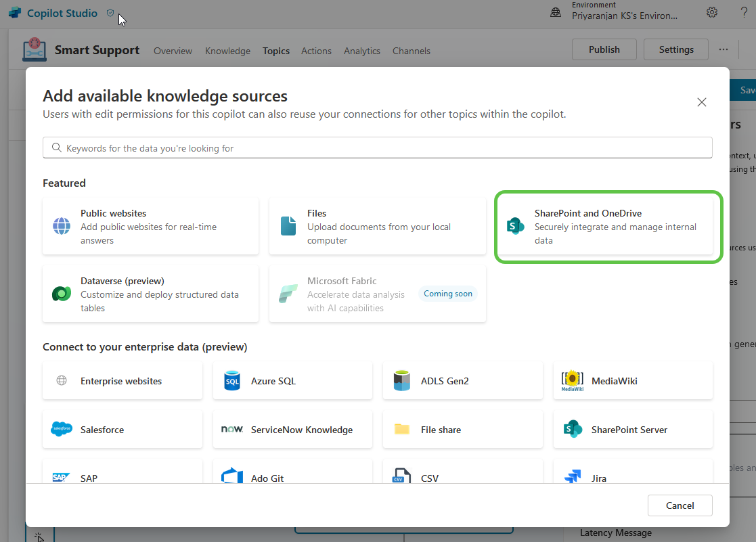
Task: Choose the SAP connector icon
Action: [x=62, y=476]
